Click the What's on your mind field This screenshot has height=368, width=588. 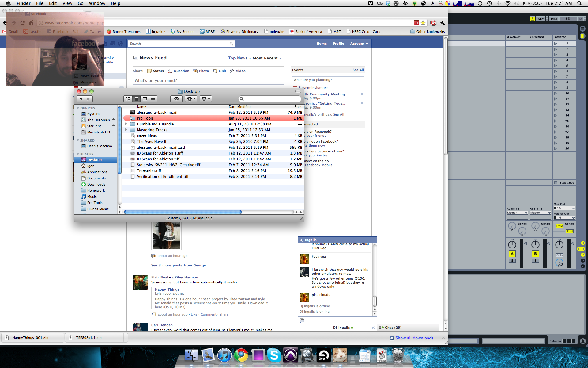tap(208, 80)
